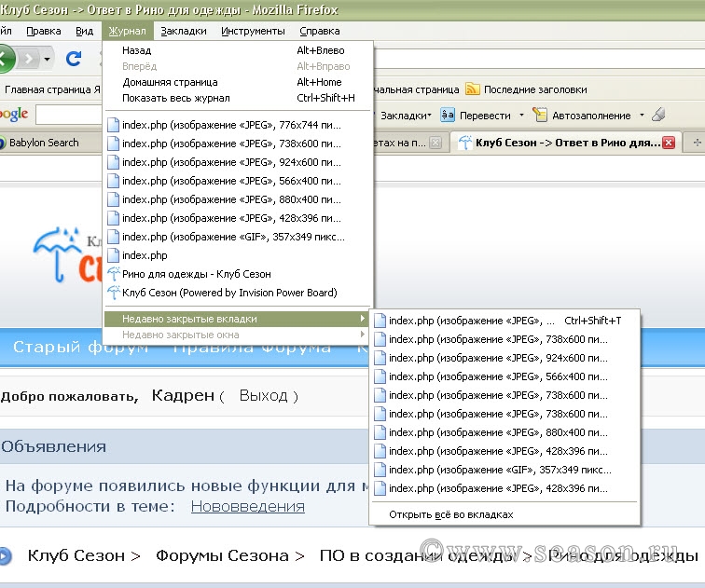Click Форумы Сезона breadcrumb link
The height and width of the screenshot is (588, 705).
point(222,555)
